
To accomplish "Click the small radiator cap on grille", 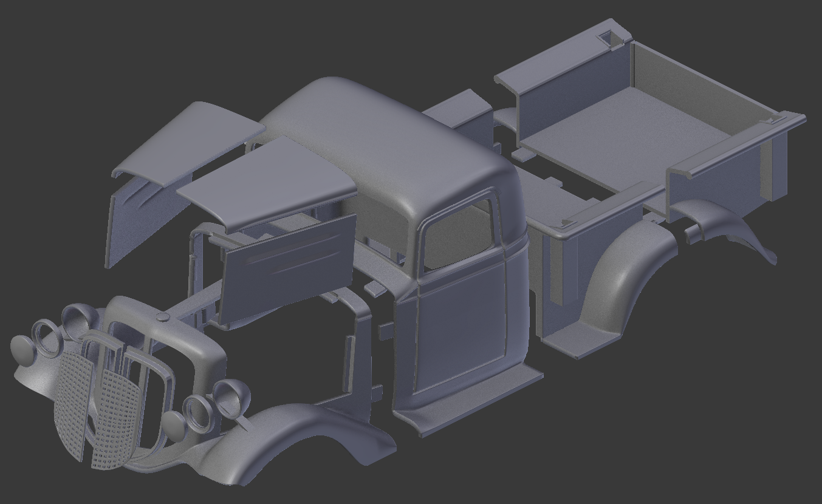I will 162,318.
